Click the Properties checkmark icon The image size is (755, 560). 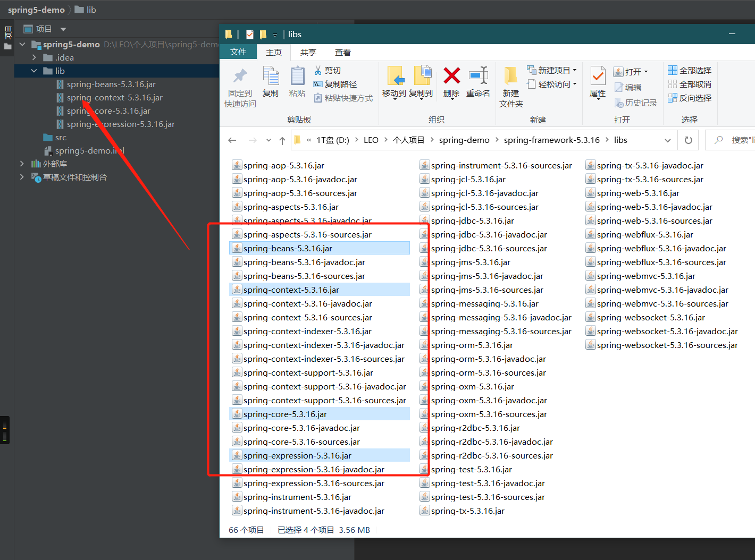click(598, 77)
